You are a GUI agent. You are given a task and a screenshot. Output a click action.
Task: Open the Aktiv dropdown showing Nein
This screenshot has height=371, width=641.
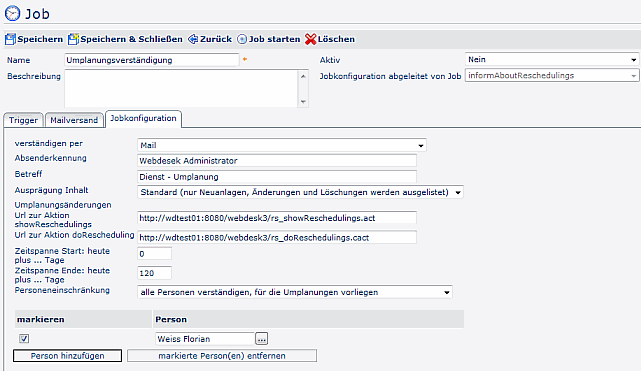point(552,60)
